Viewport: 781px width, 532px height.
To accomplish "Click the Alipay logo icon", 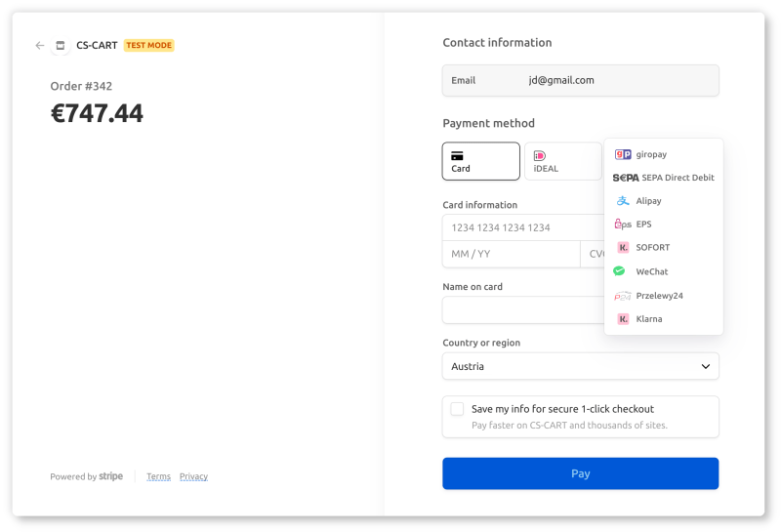I will click(x=623, y=201).
